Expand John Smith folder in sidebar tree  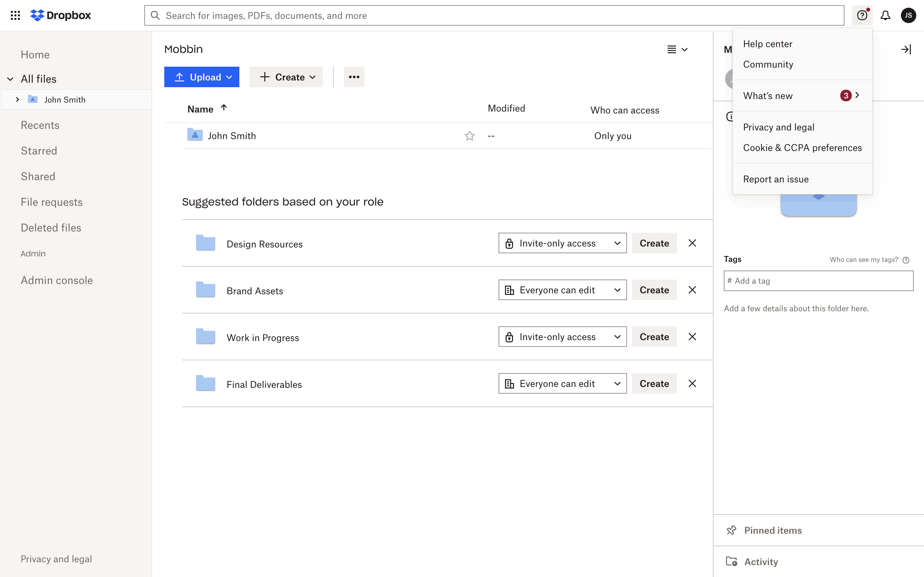pos(17,100)
